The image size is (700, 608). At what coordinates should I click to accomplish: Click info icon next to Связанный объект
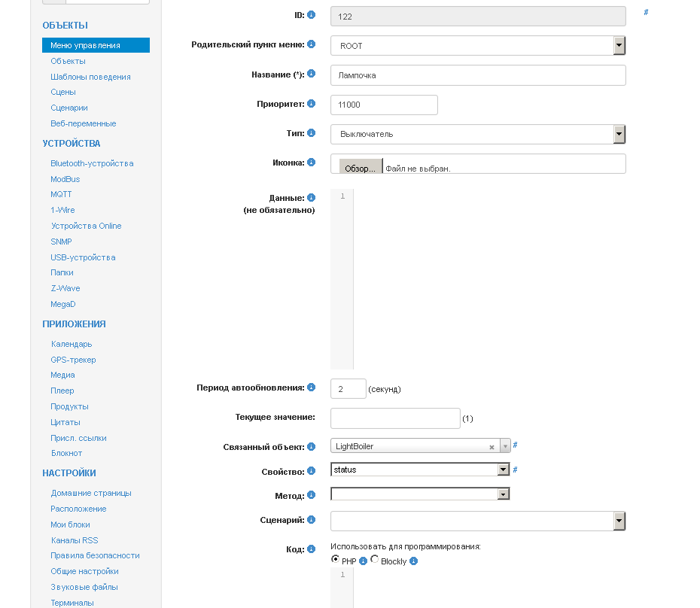point(312,447)
